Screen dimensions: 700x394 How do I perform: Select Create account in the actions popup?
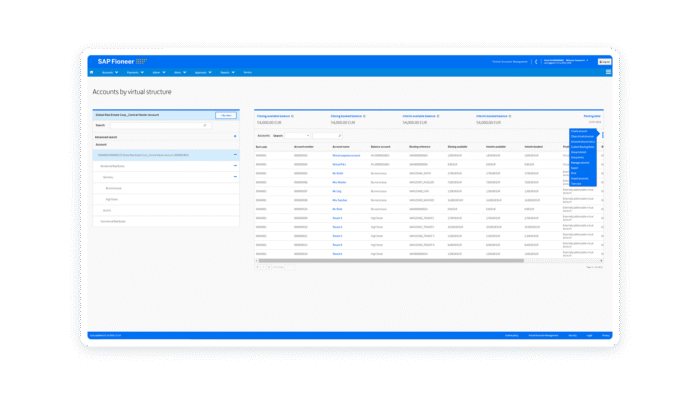pyautogui.click(x=579, y=131)
